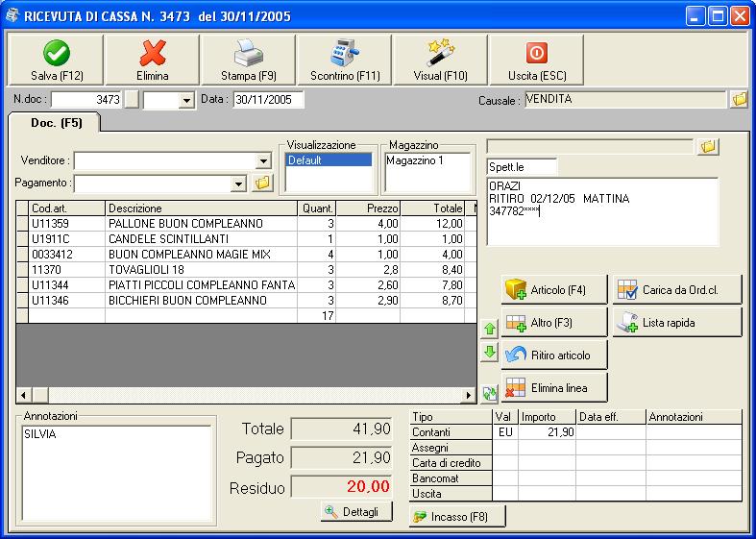Issue a till receipt with Scontrino (F11)
Viewport: 756px width, 539px height.
345,60
